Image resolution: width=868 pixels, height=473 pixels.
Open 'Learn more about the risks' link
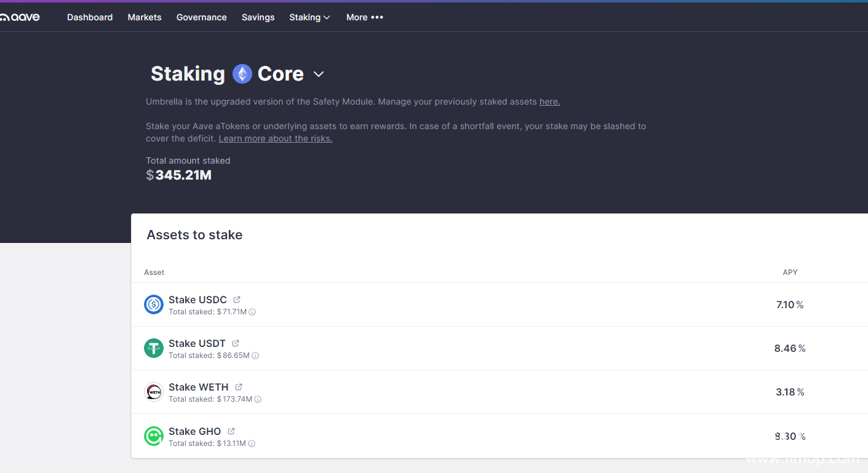coord(276,138)
